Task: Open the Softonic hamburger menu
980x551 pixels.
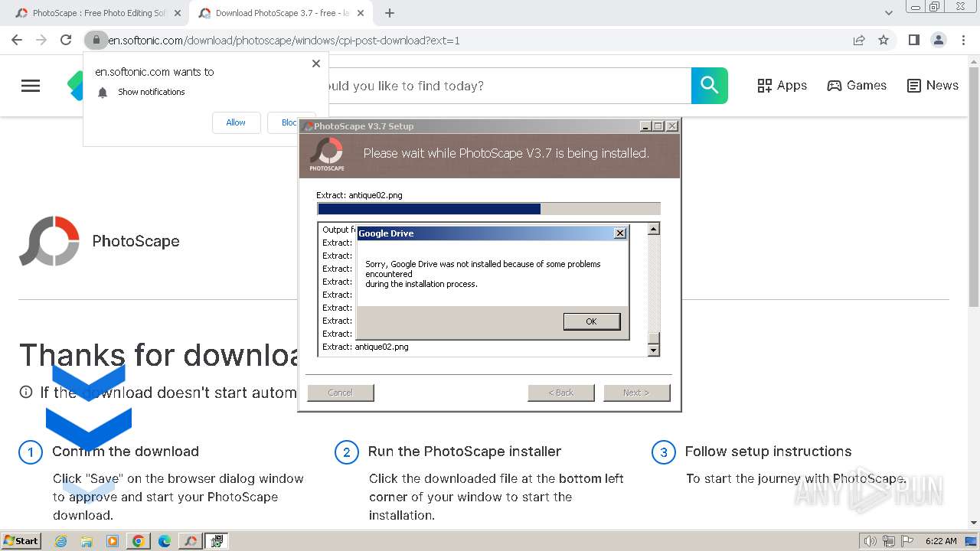Action: pos(31,86)
